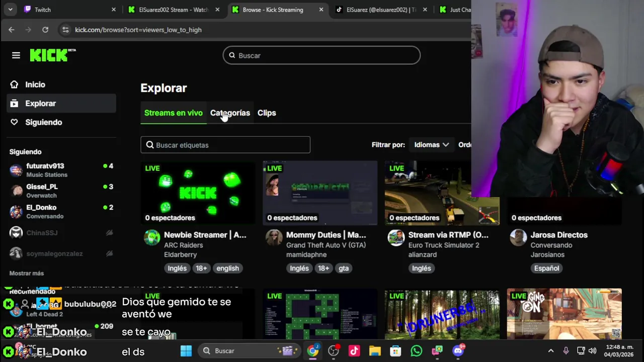Screen dimensions: 644x362
Task: Open Discord from the taskbar
Action: (x=458, y=351)
